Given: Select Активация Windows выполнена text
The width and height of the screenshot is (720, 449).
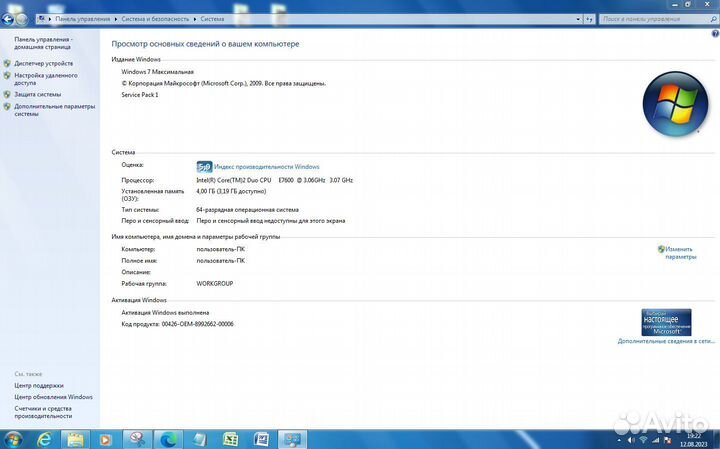Looking at the screenshot, I should click(x=165, y=313).
